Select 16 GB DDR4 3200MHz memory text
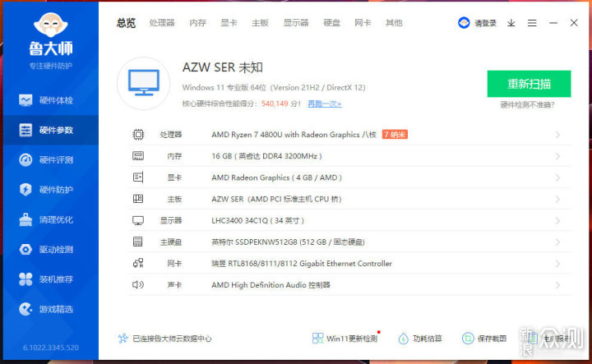592x364 pixels. [266, 156]
